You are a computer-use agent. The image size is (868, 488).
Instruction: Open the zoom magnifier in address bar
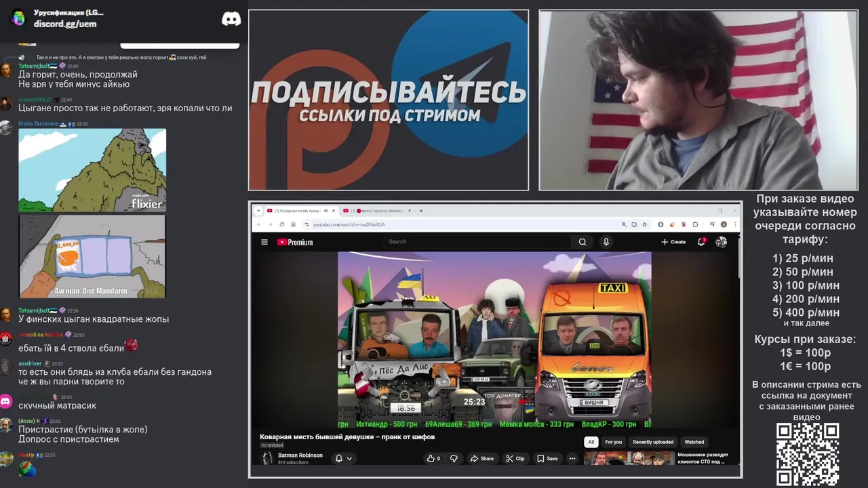[624, 224]
